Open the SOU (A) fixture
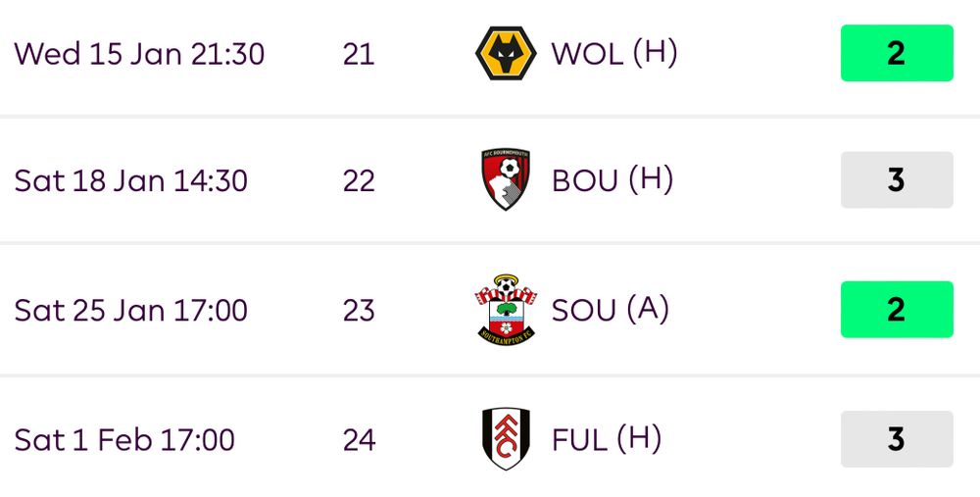The image size is (980, 497). (x=610, y=310)
